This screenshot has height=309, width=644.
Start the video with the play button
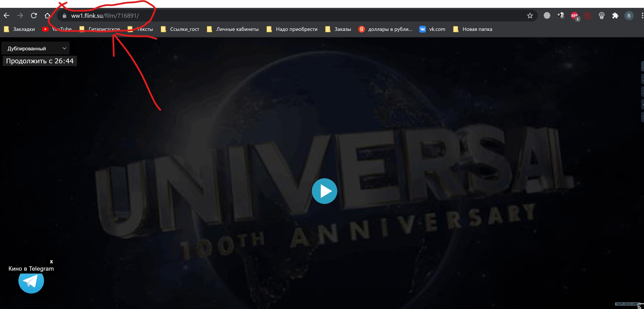[x=324, y=191]
